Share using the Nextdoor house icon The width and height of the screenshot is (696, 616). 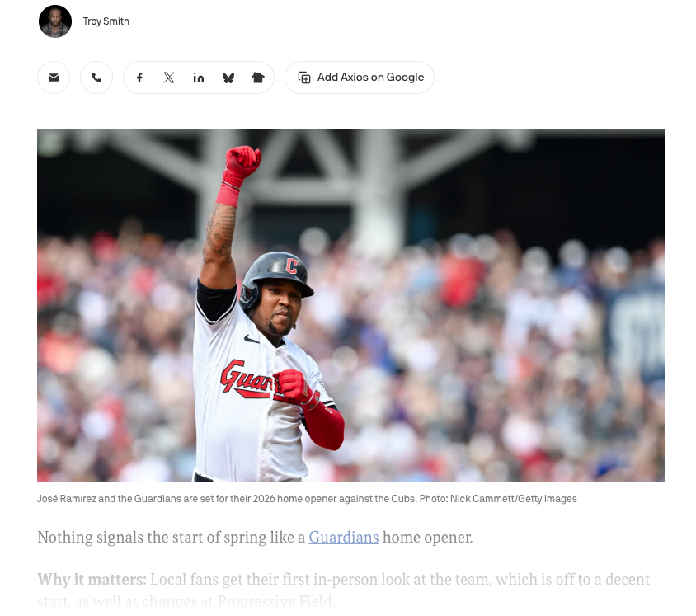258,78
